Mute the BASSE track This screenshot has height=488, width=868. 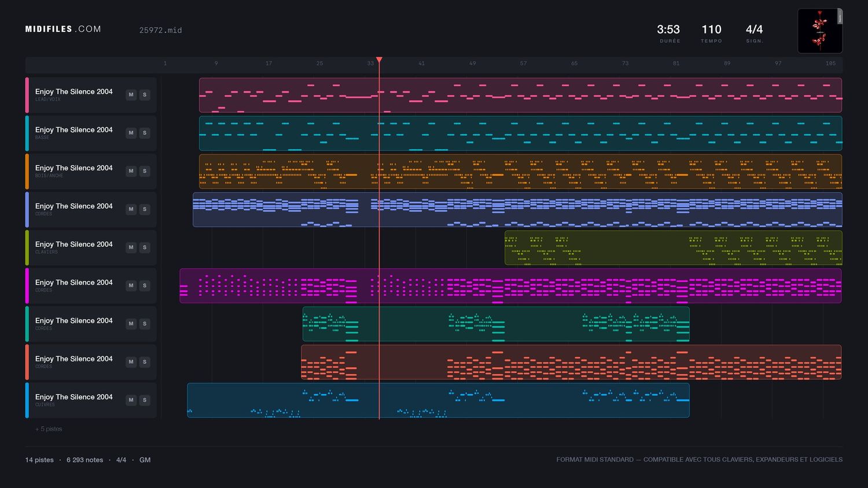(x=131, y=133)
